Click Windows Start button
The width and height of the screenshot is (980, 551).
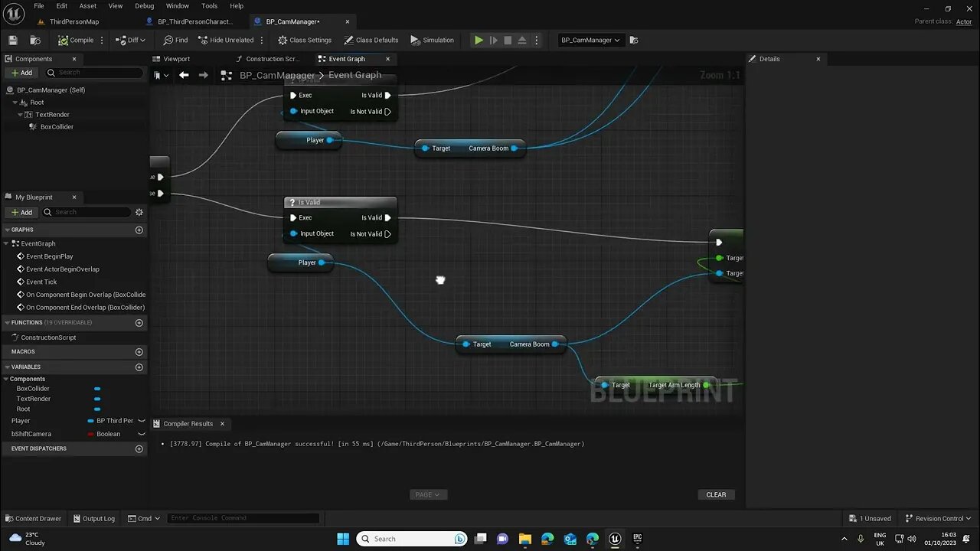(343, 539)
